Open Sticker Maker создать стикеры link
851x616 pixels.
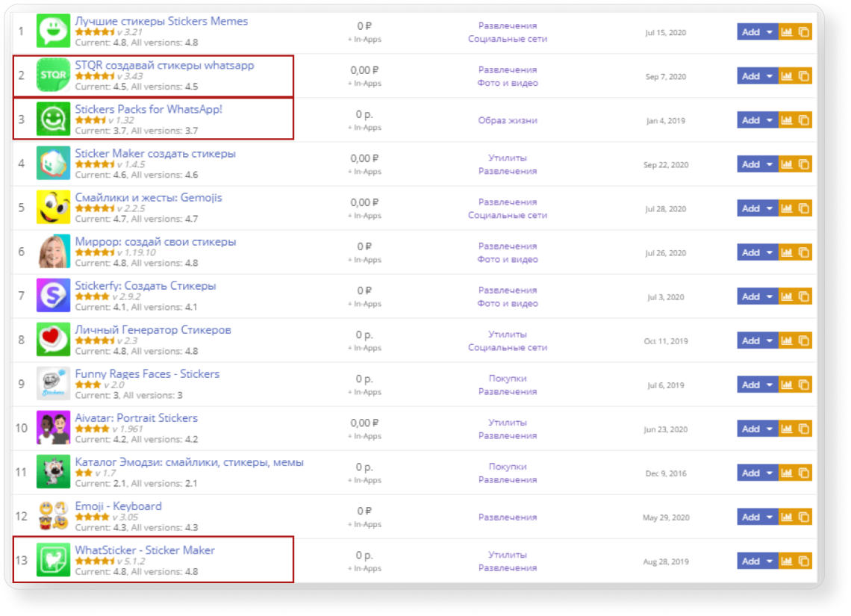click(x=155, y=154)
